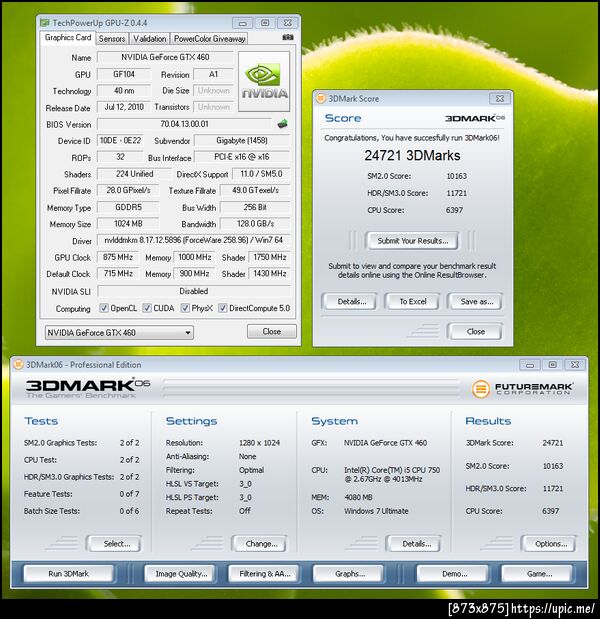Click the Memory Type GDDR5 field

[x=128, y=207]
